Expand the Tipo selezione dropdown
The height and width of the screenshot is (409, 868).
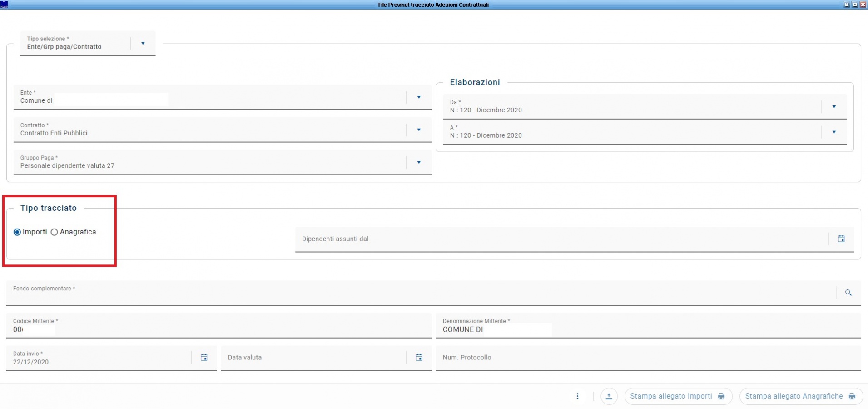[x=143, y=44]
